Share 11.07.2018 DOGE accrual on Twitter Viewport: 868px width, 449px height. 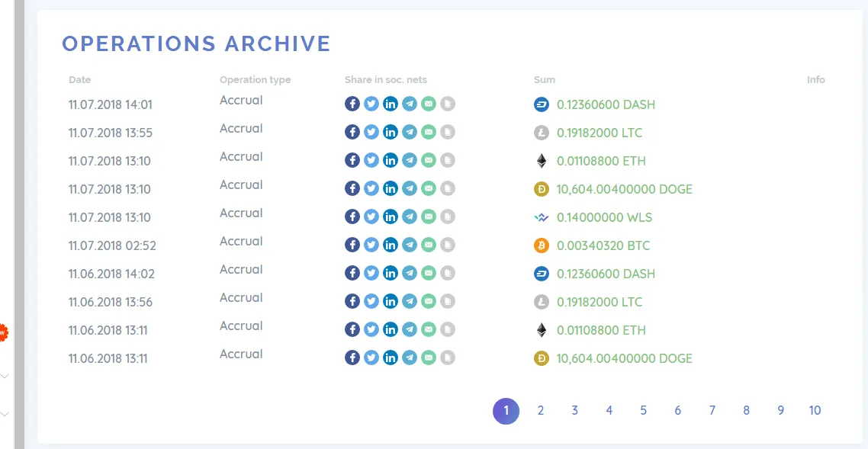371,188
